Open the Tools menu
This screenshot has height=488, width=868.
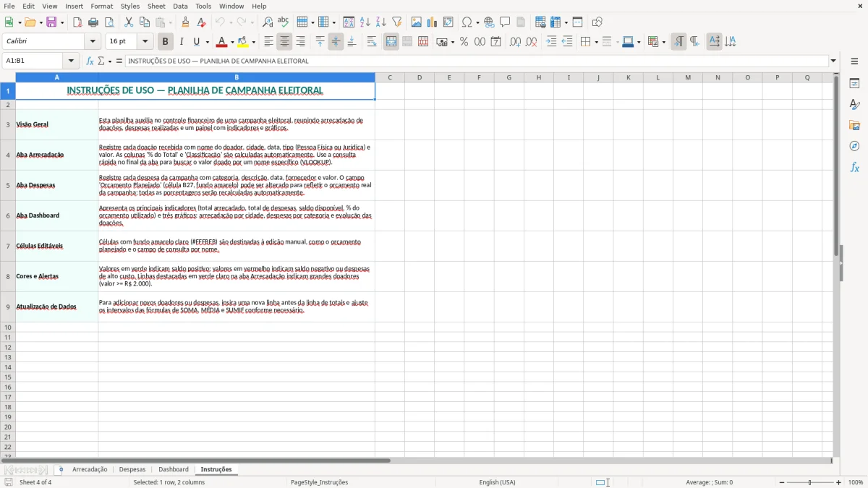tap(203, 6)
